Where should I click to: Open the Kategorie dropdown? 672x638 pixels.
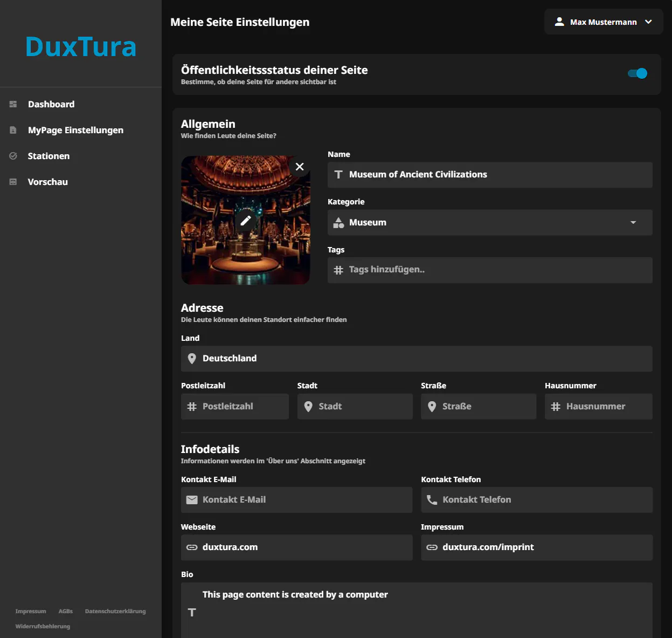click(x=633, y=222)
